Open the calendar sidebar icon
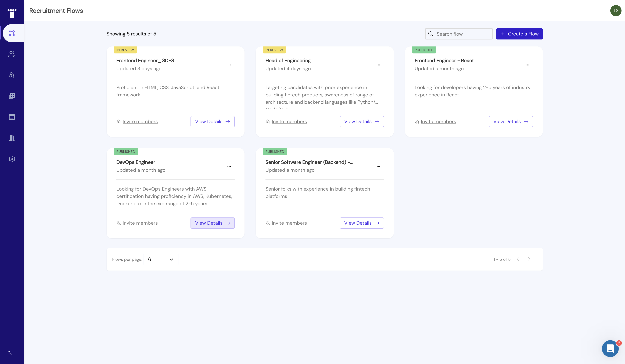 pyautogui.click(x=12, y=117)
